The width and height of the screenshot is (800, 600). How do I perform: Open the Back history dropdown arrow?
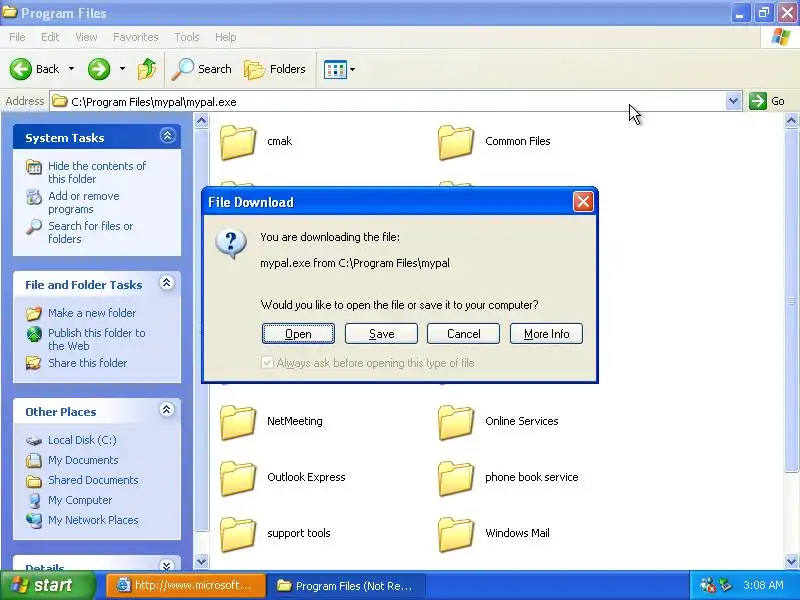pyautogui.click(x=71, y=69)
